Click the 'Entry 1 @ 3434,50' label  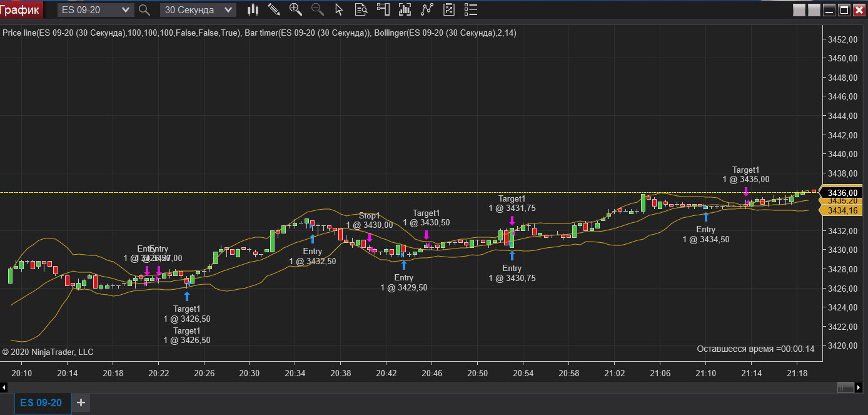tap(705, 235)
